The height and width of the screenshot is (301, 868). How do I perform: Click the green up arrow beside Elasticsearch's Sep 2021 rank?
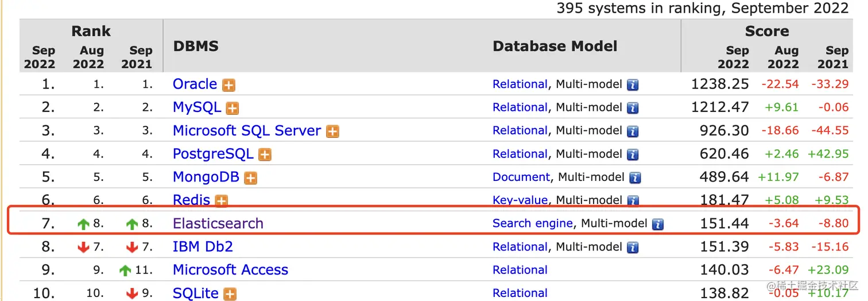(x=132, y=224)
